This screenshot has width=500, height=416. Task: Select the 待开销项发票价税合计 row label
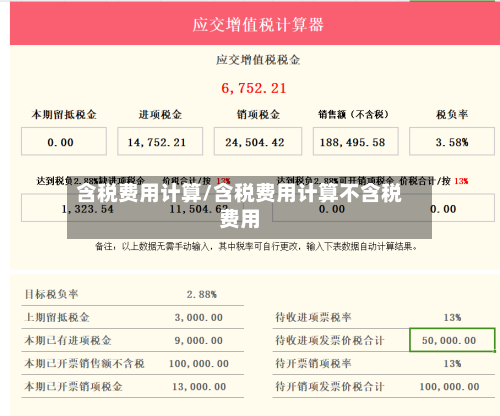pyautogui.click(x=330, y=386)
